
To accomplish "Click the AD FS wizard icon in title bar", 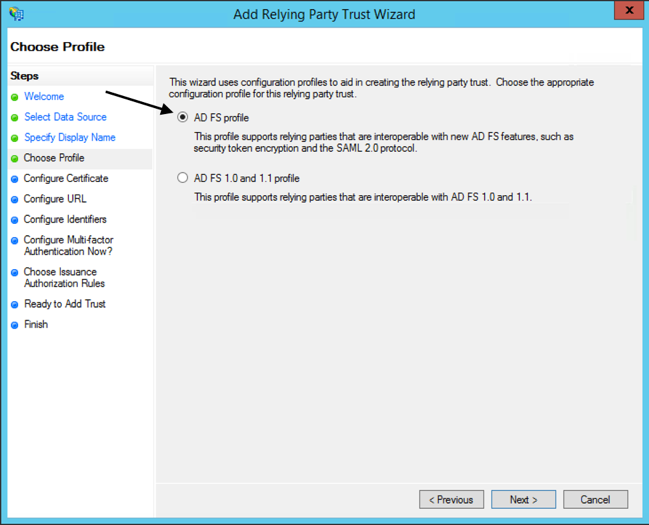I will (17, 14).
